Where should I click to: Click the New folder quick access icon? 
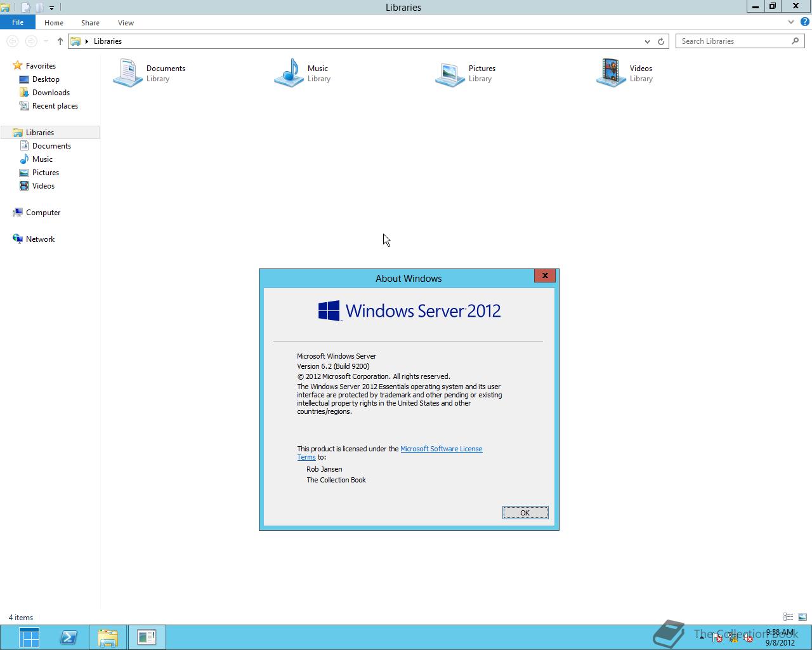tap(39, 8)
